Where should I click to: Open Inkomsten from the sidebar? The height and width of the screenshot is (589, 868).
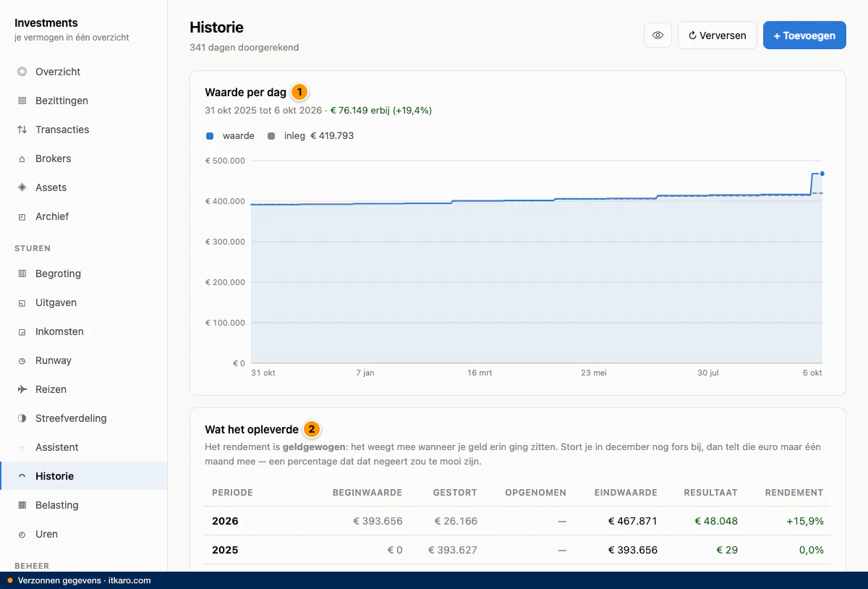pos(84,331)
